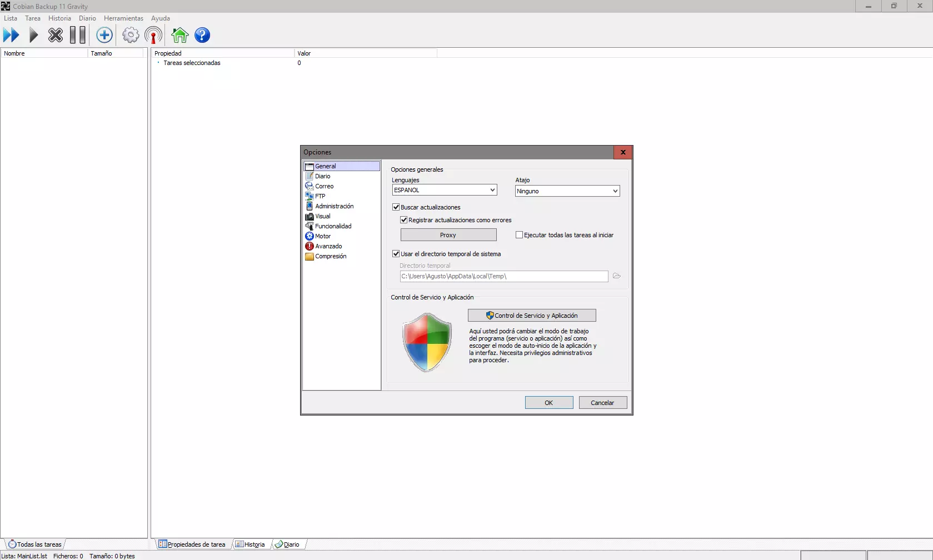933x560 pixels.
Task: Open the Herramientas menu
Action: tap(123, 18)
